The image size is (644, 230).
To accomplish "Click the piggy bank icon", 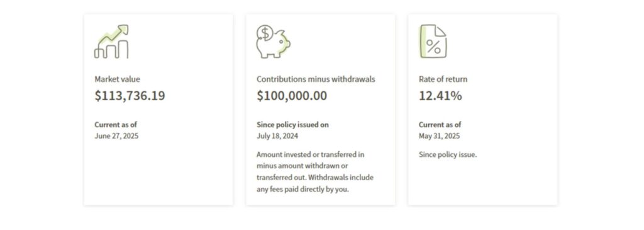I will tap(273, 41).
